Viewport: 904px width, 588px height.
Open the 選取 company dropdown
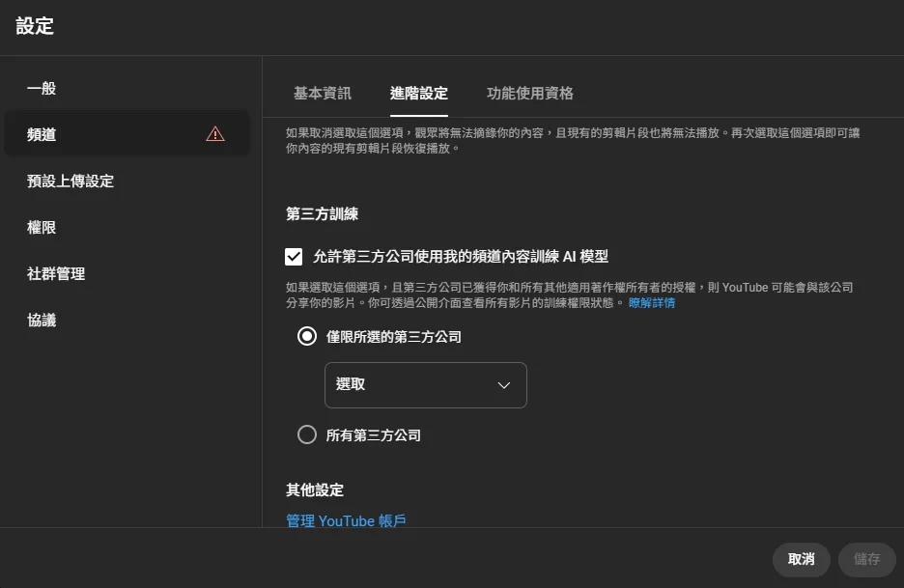[426, 385]
